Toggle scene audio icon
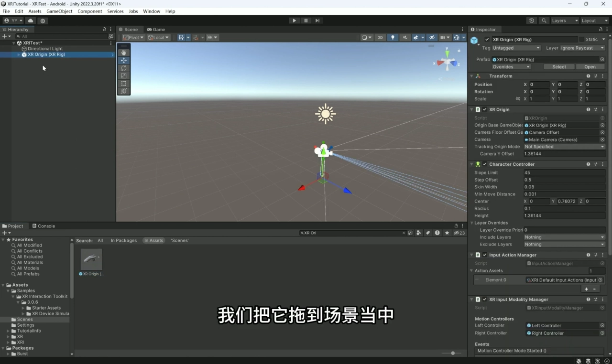Image resolution: width=612 pixels, height=364 pixels. pyautogui.click(x=405, y=37)
